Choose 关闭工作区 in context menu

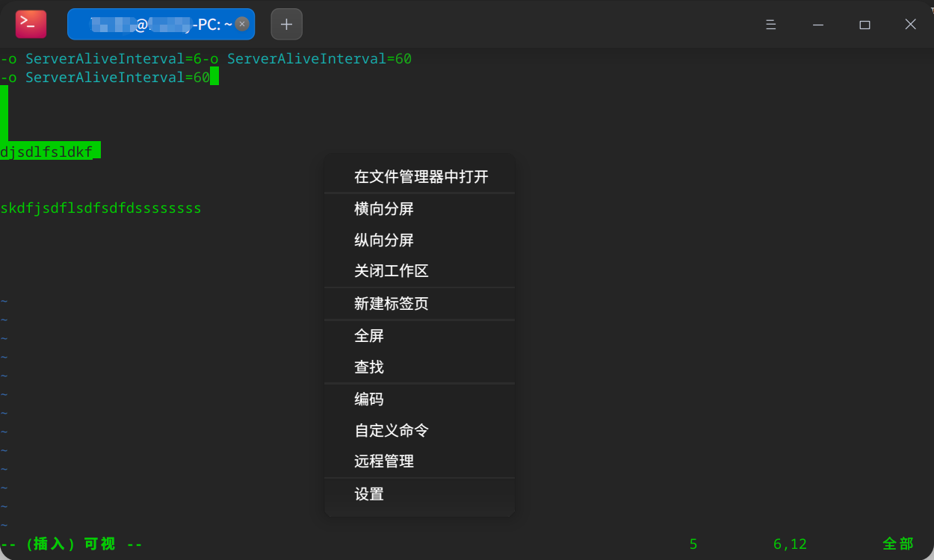click(x=420, y=271)
